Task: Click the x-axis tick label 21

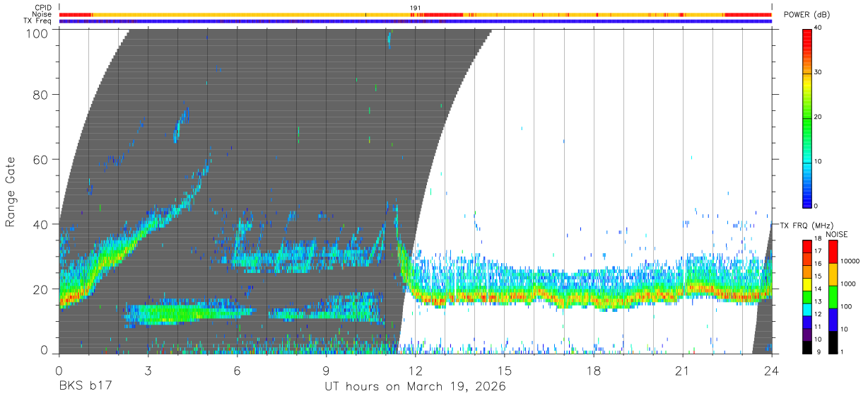Action: coord(682,370)
